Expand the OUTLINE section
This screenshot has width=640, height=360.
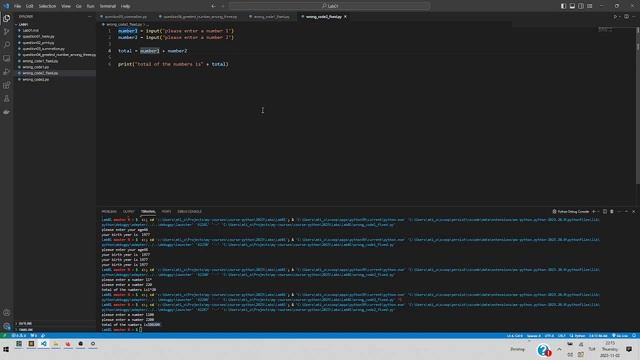[x=25, y=323]
